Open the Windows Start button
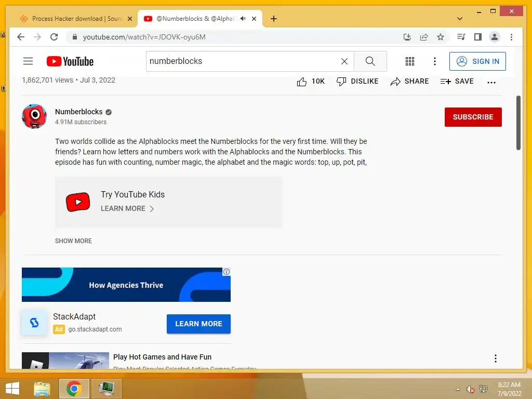 click(12, 389)
